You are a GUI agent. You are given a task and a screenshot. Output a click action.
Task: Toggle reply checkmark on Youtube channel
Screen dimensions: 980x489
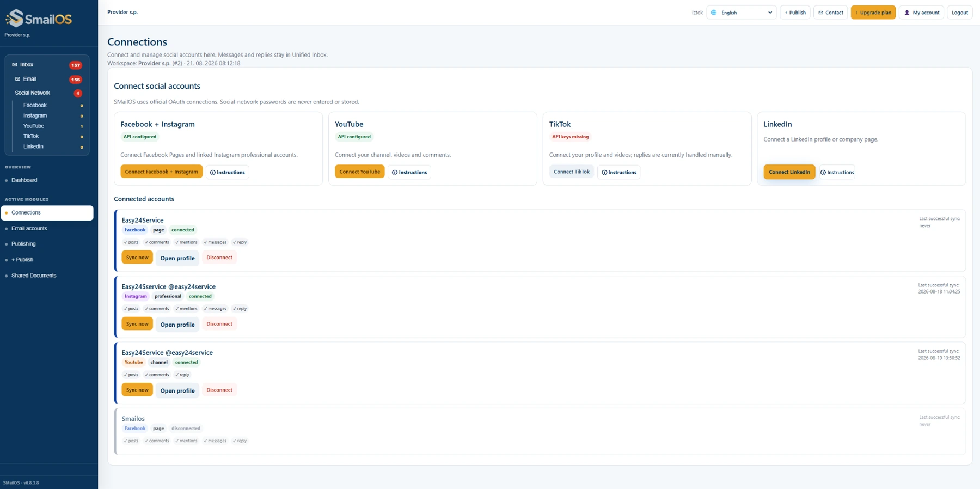(182, 375)
